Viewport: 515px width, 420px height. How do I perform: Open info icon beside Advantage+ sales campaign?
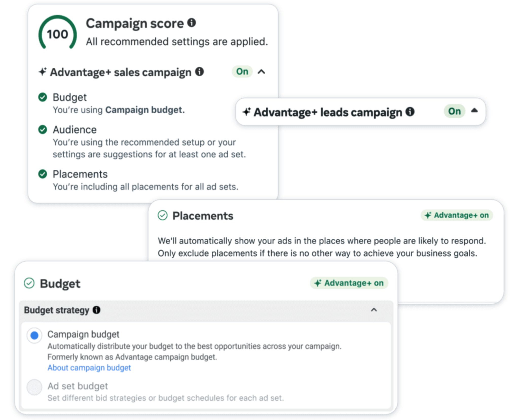coord(199,72)
